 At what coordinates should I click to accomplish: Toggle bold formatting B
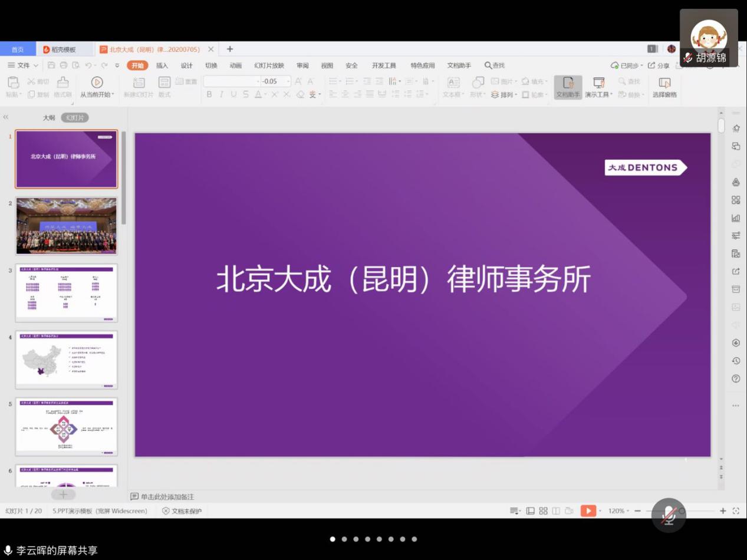click(x=209, y=94)
